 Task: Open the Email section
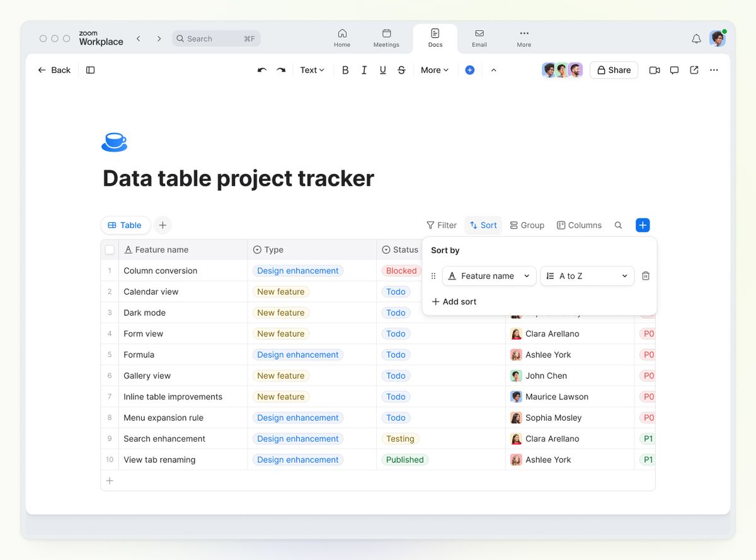tap(479, 38)
